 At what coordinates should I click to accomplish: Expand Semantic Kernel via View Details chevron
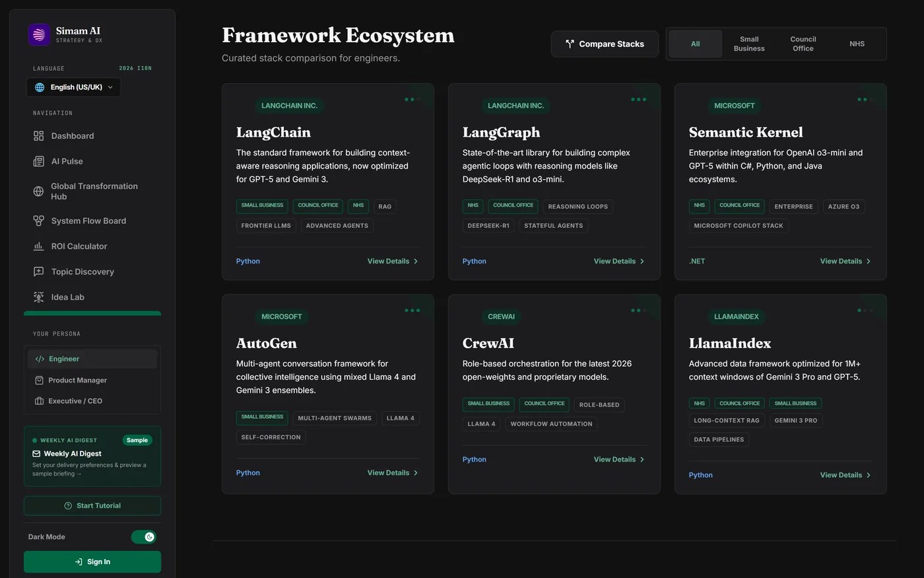click(869, 262)
